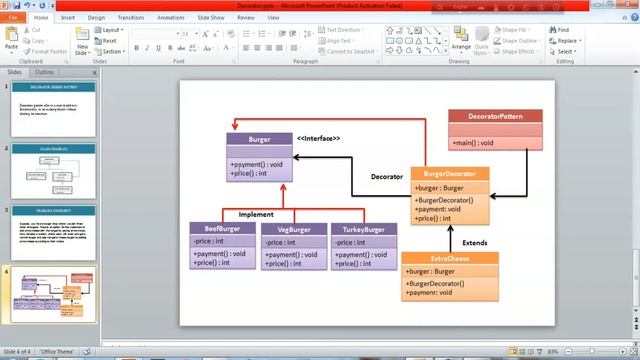Close the slides pane with X
The image size is (640, 360).
[95, 73]
